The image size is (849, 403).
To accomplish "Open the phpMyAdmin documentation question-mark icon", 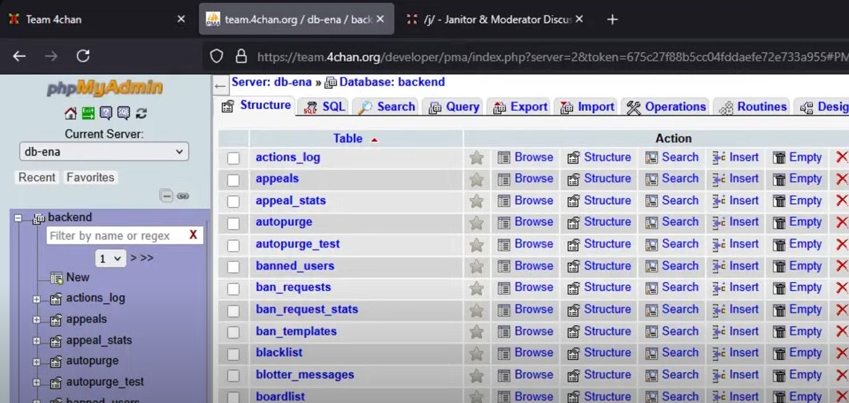I will point(106,113).
